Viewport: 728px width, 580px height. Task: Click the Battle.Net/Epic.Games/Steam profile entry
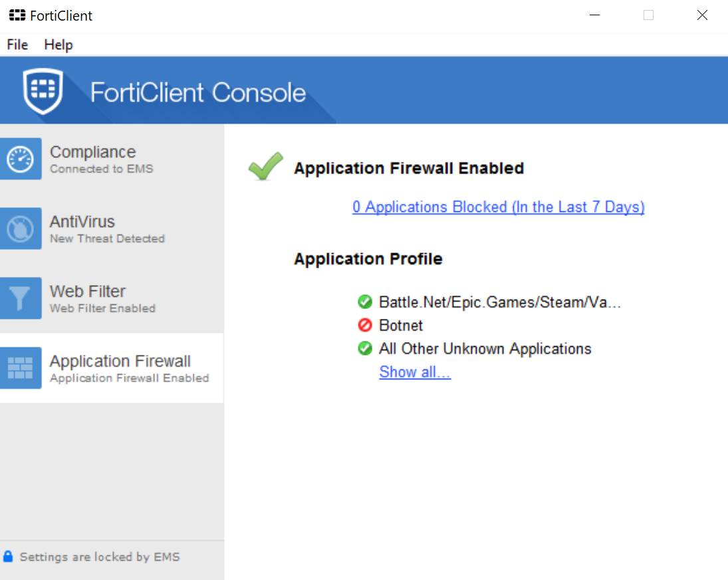pyautogui.click(x=499, y=302)
